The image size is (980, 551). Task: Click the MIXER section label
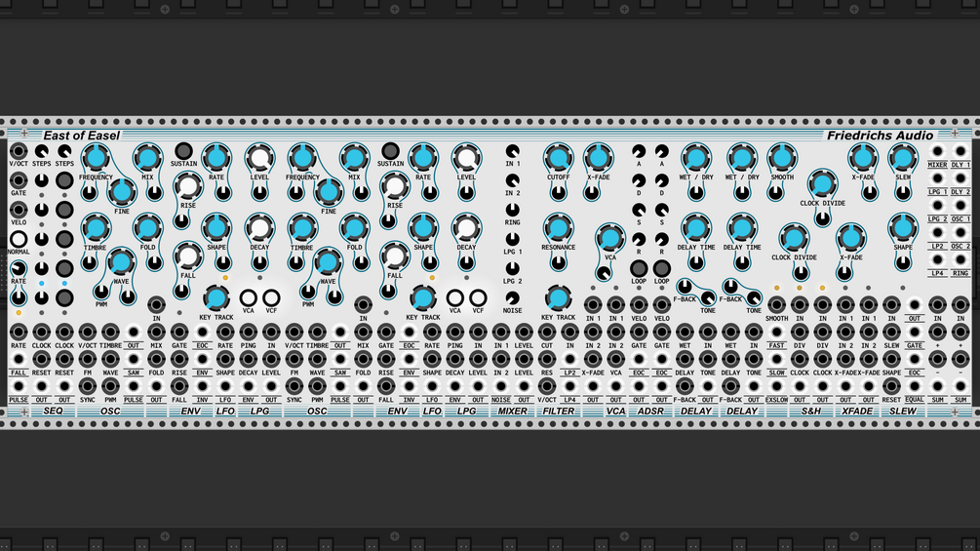513,412
